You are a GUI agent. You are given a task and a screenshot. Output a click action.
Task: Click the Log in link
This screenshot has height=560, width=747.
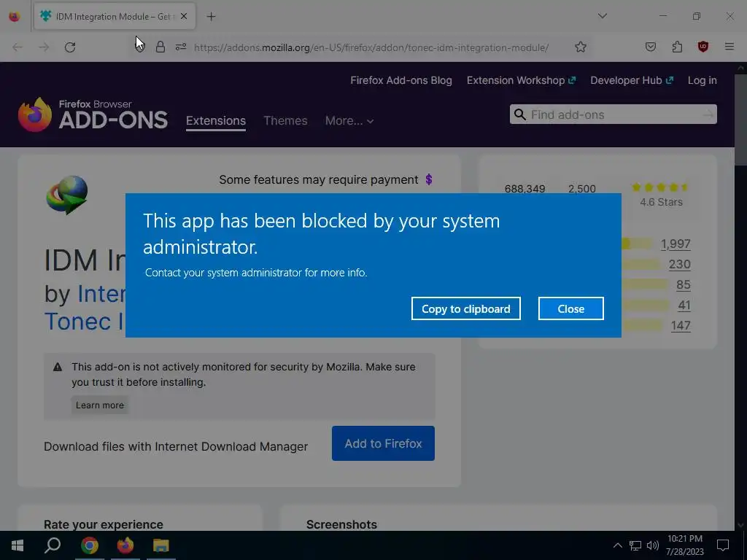point(703,80)
